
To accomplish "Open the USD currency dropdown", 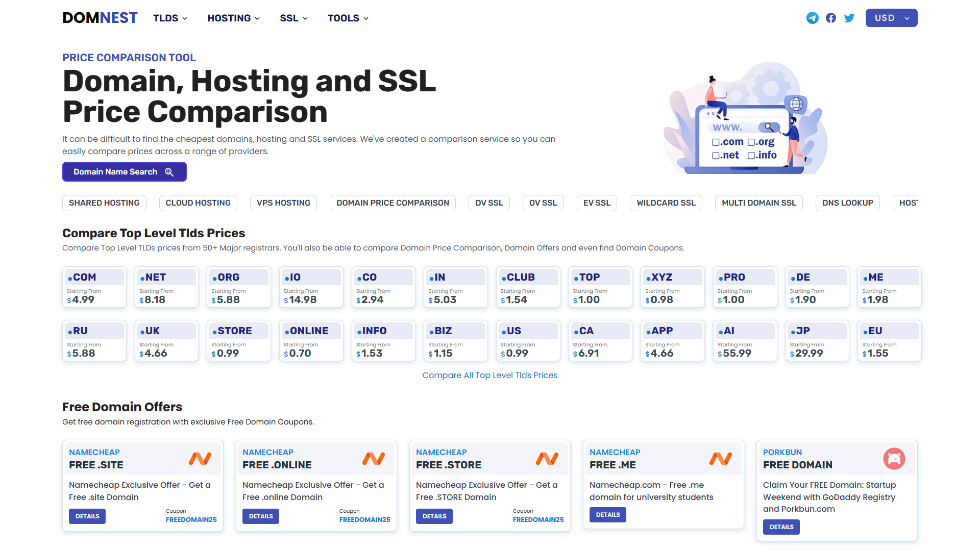I will pyautogui.click(x=891, y=18).
